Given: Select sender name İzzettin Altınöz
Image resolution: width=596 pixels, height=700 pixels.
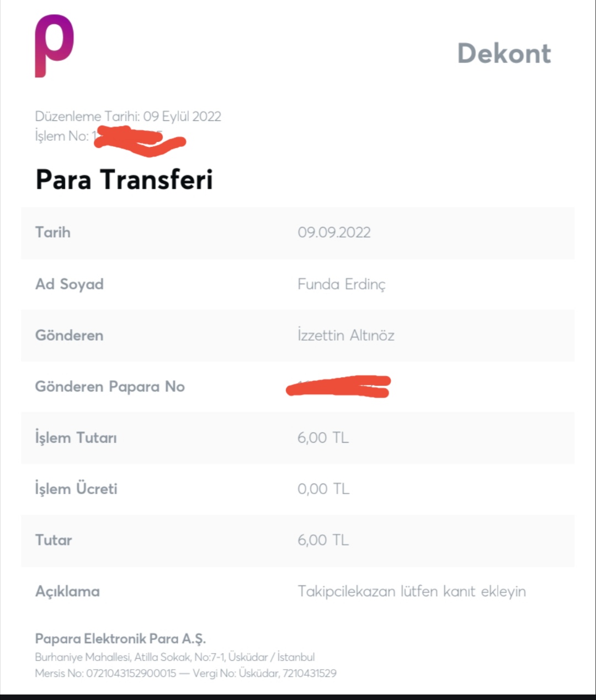Looking at the screenshot, I should pyautogui.click(x=346, y=336).
